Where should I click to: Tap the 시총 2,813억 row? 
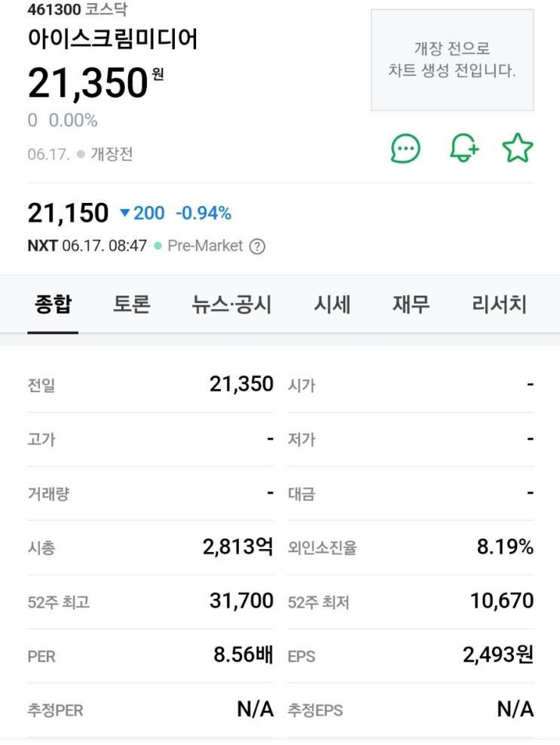pos(151,547)
